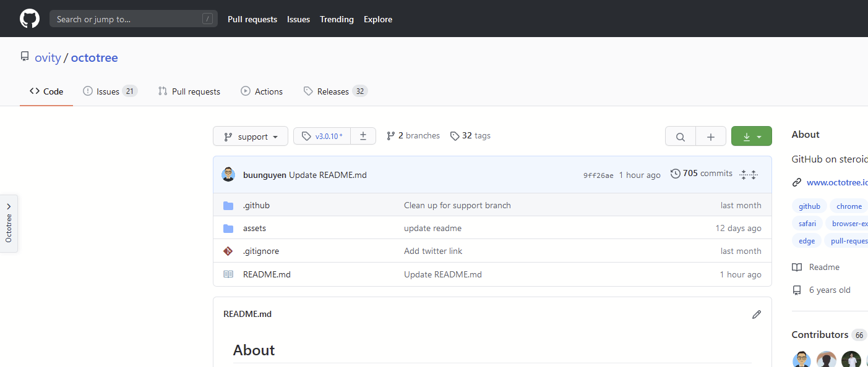Select the safari topic tag
Viewport: 868px width, 367px height.
807,224
